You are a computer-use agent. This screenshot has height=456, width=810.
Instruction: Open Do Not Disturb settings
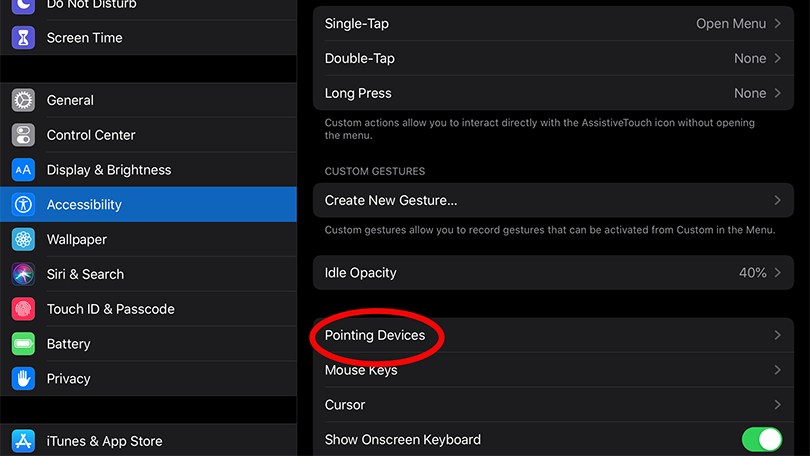tap(148, 5)
